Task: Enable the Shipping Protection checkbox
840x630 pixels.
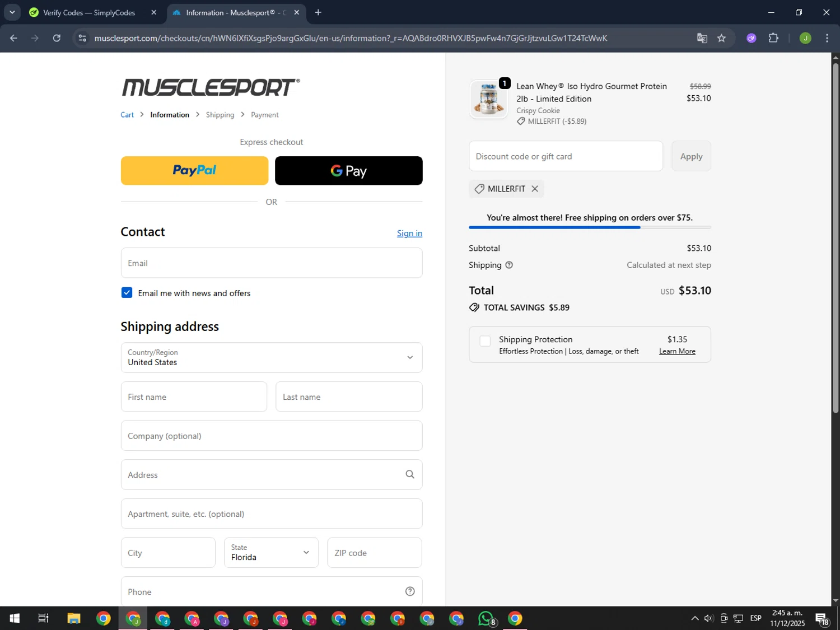Action: 485,341
